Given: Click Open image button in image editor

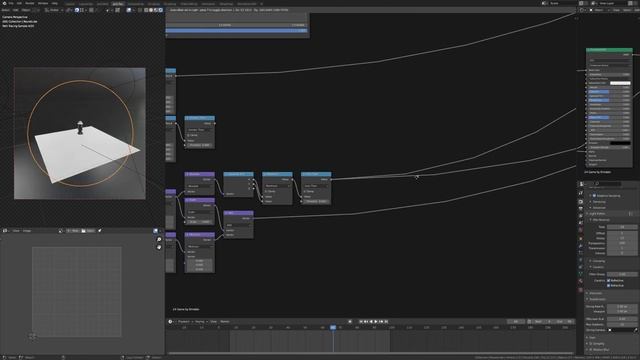Looking at the screenshot, I should point(88,231).
